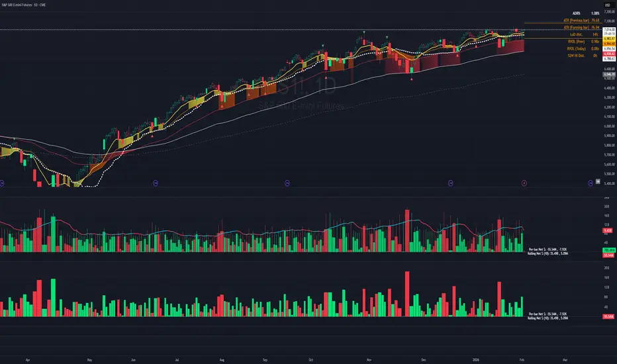Screen dimensions: 617x364
Task: Open the mid-December event marker on the chart
Action: click(x=451, y=183)
